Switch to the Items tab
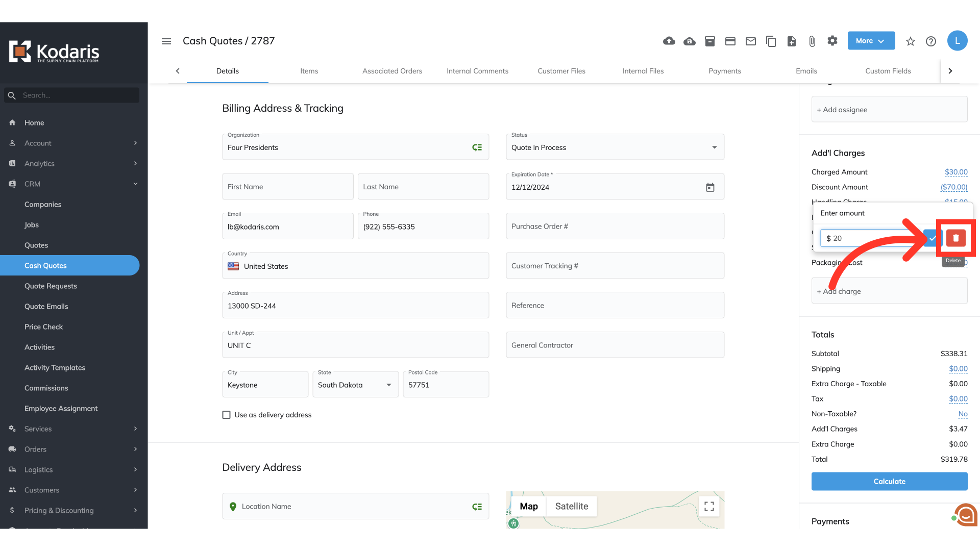 [x=309, y=71]
